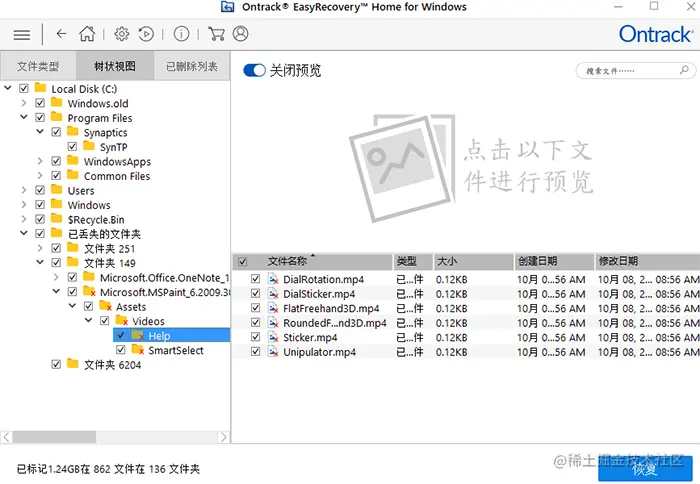This screenshot has width=700, height=484.
Task: Click the Common Files folder icon
Action: [73, 175]
